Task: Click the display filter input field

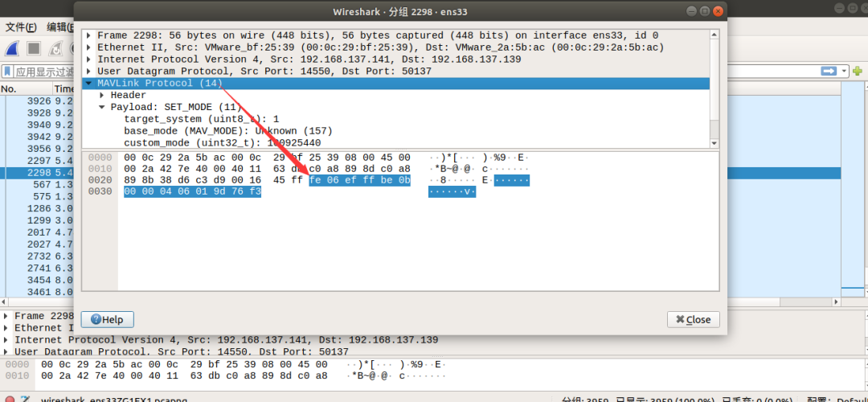Action: (44, 72)
